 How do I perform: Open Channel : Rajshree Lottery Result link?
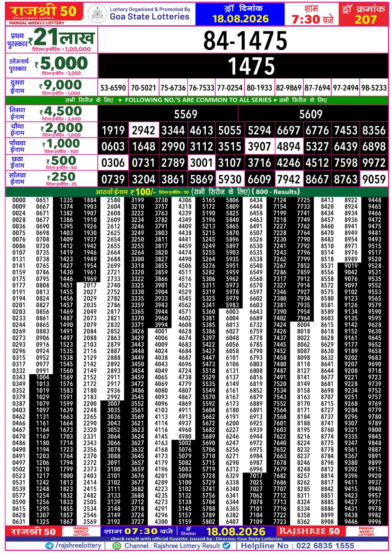(172, 546)
